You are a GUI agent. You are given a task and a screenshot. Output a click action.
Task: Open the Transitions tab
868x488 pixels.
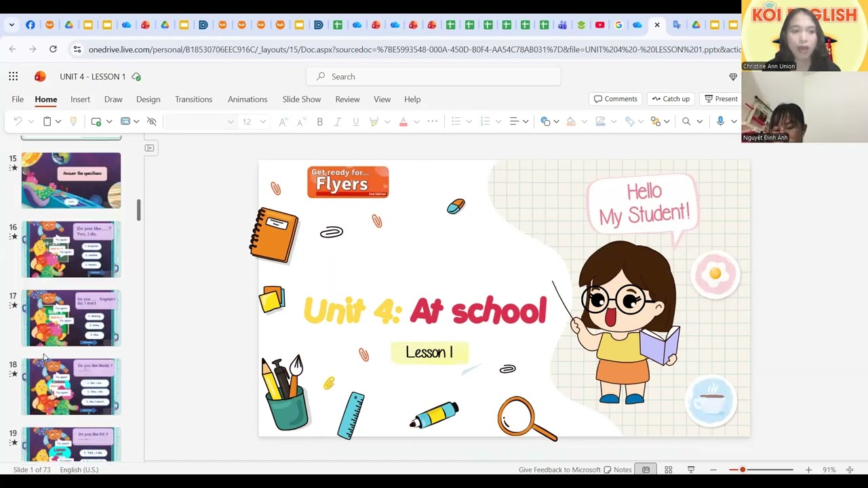pos(193,99)
